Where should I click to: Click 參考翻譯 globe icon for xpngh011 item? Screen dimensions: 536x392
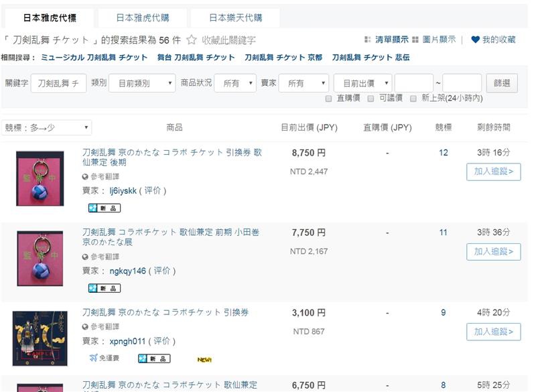point(85,327)
